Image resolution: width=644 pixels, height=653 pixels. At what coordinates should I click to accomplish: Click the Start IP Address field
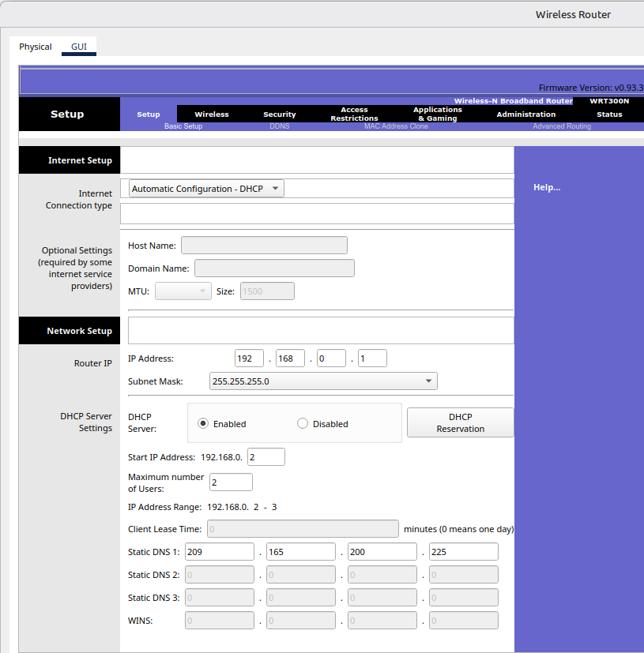[266, 457]
